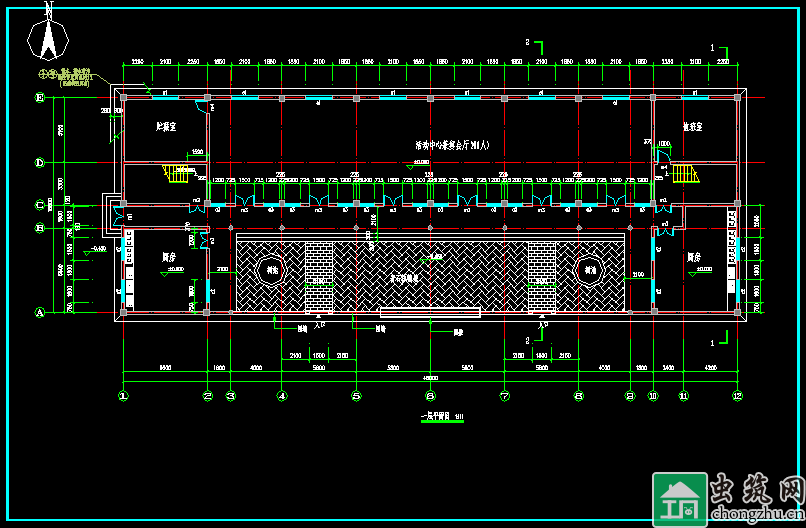Screen dimensions: 806x528
Task: Select grid axis bubble E on left
Action: click(41, 98)
